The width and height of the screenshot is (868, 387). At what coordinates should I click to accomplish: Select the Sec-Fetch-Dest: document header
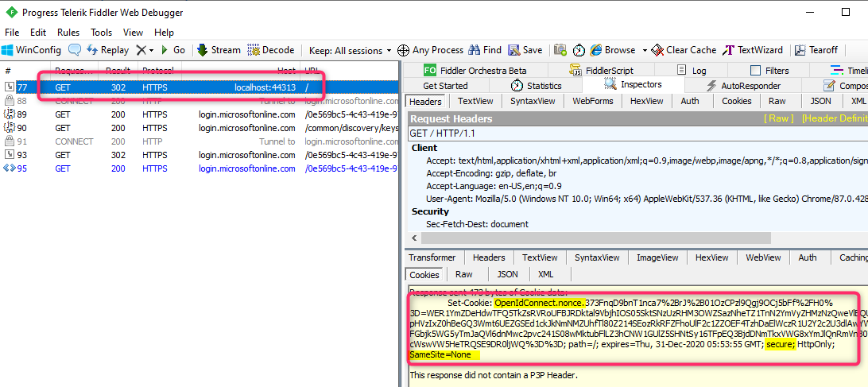[477, 224]
